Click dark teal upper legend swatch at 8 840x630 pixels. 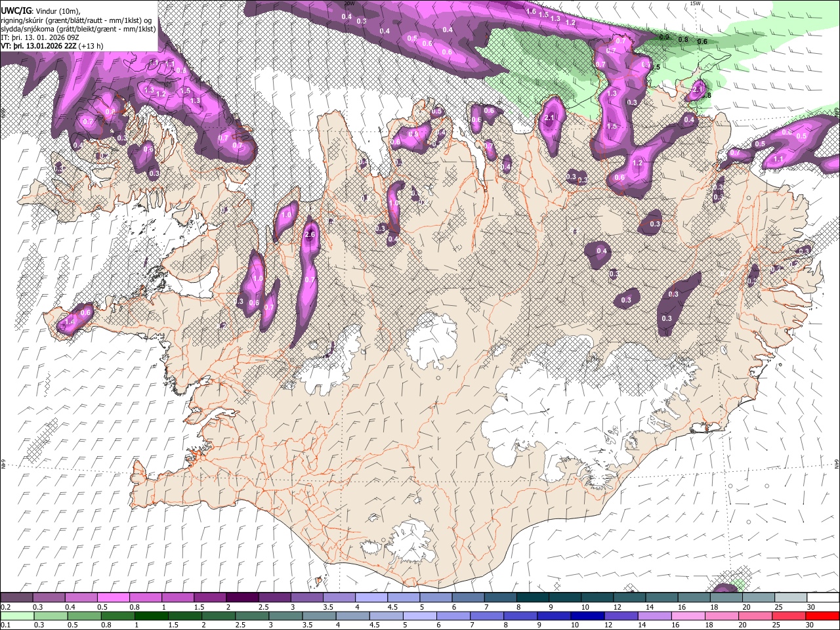533,597
